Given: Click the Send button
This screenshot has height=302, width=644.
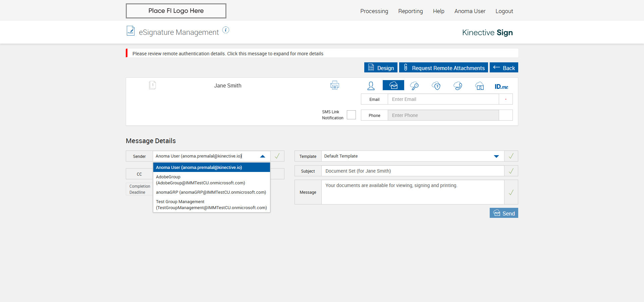Looking at the screenshot, I should 503,213.
